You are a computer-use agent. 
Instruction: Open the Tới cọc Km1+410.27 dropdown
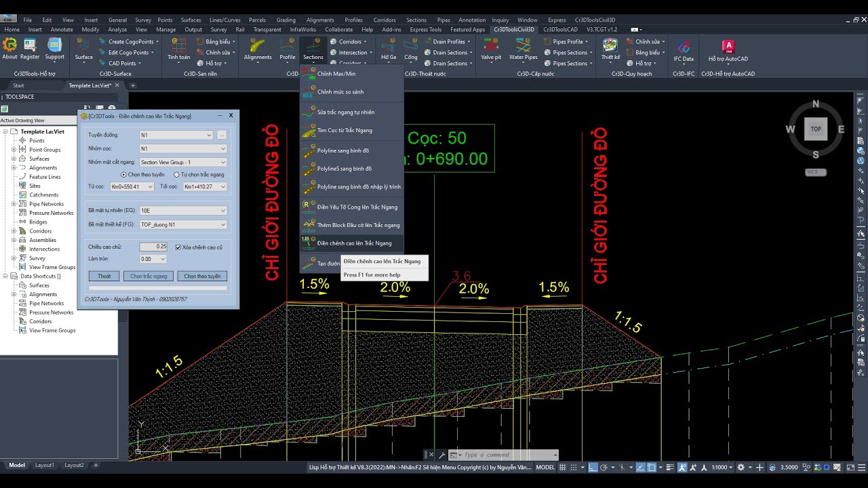click(205, 186)
